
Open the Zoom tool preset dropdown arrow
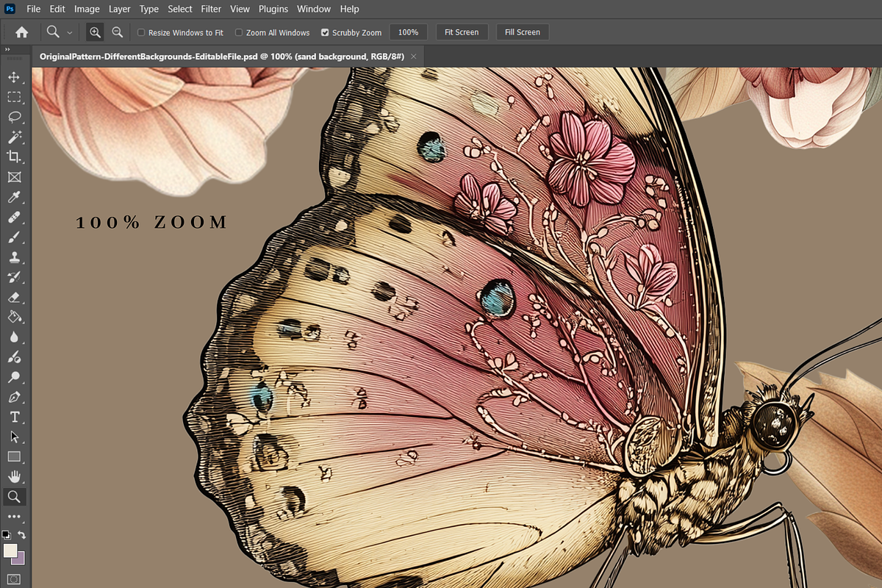click(x=70, y=32)
